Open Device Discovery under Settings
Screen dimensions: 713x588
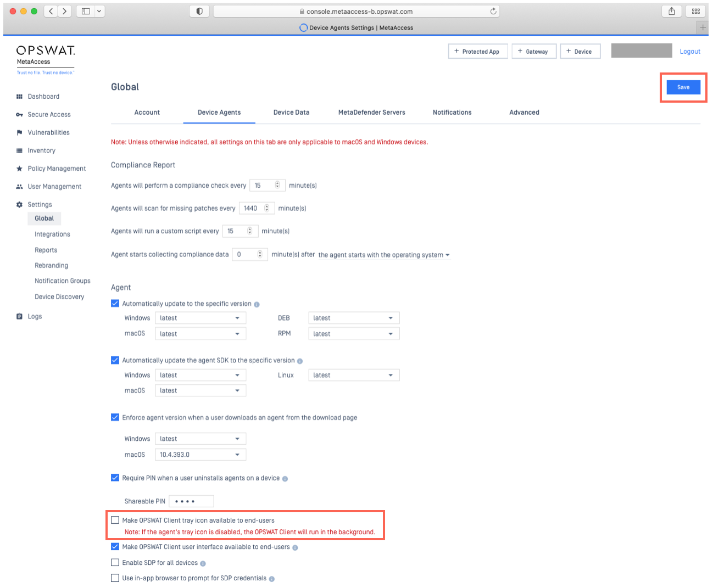coord(59,297)
